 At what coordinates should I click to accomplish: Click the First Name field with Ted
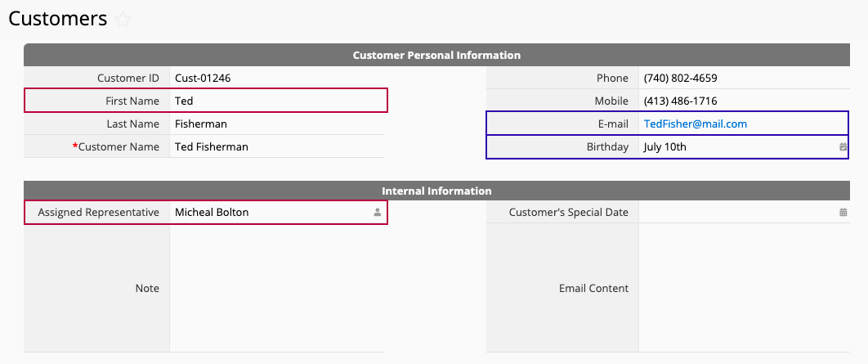click(x=278, y=101)
